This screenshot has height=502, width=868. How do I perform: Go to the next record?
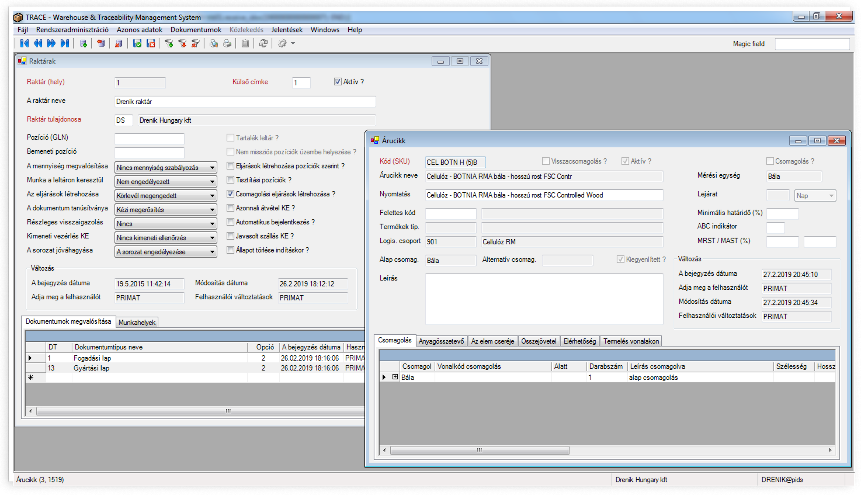pyautogui.click(x=51, y=44)
